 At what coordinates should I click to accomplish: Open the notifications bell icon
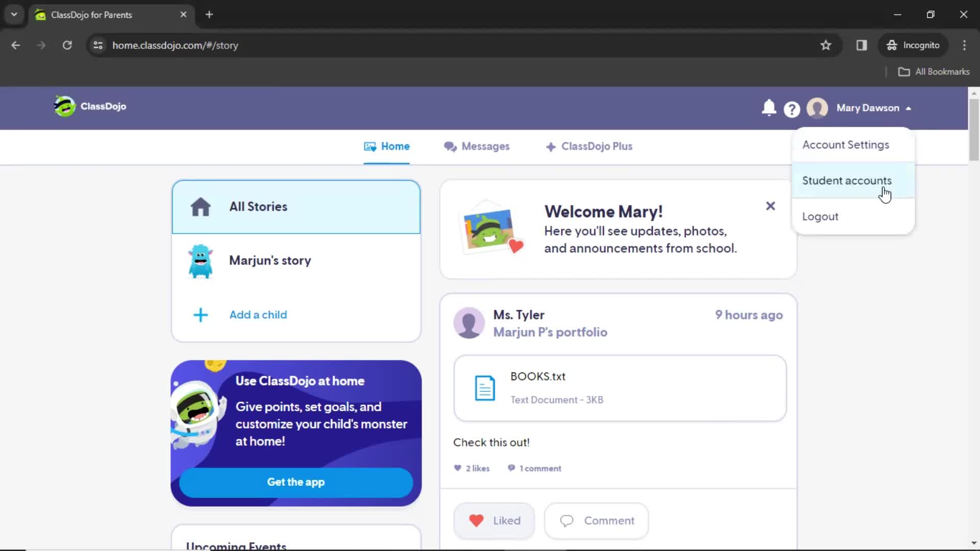tap(769, 108)
